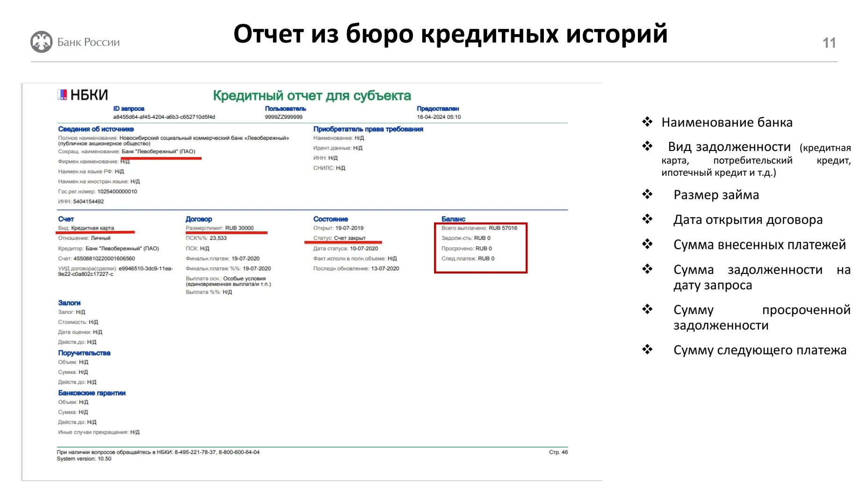
Task: Click the bullet icon beside 'Сумма внесенных платежей'
Action: click(x=647, y=244)
